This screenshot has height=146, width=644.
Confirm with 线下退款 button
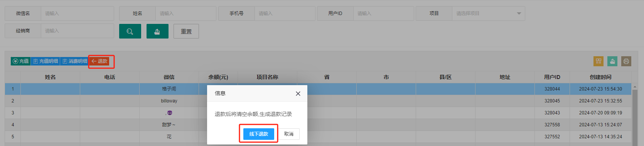259,134
